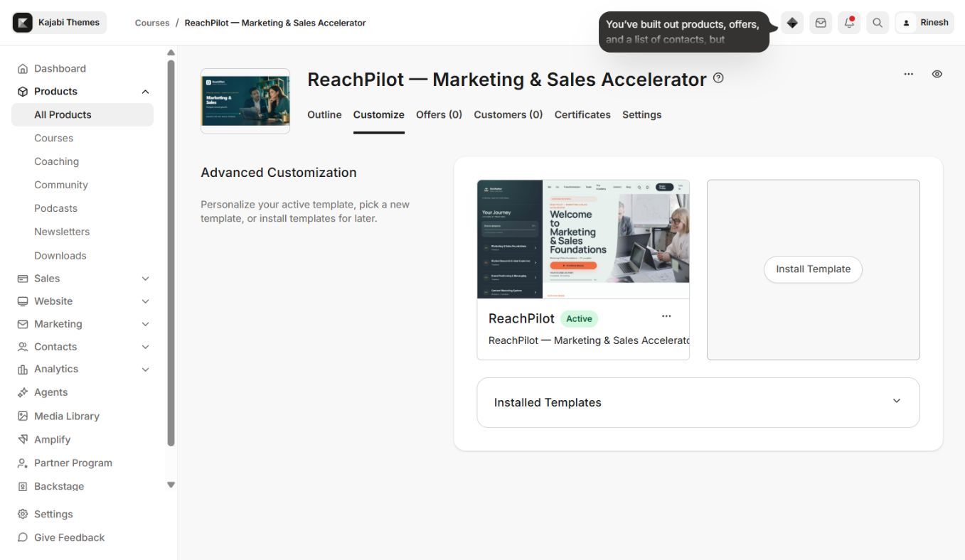Click the Partner Program icon
The width and height of the screenshot is (965, 560).
tap(22, 463)
